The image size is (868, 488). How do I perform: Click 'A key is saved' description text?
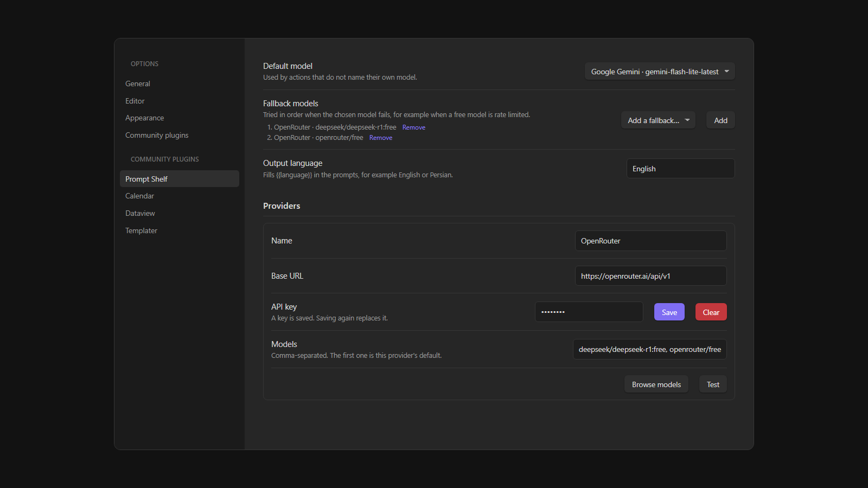[x=329, y=318]
